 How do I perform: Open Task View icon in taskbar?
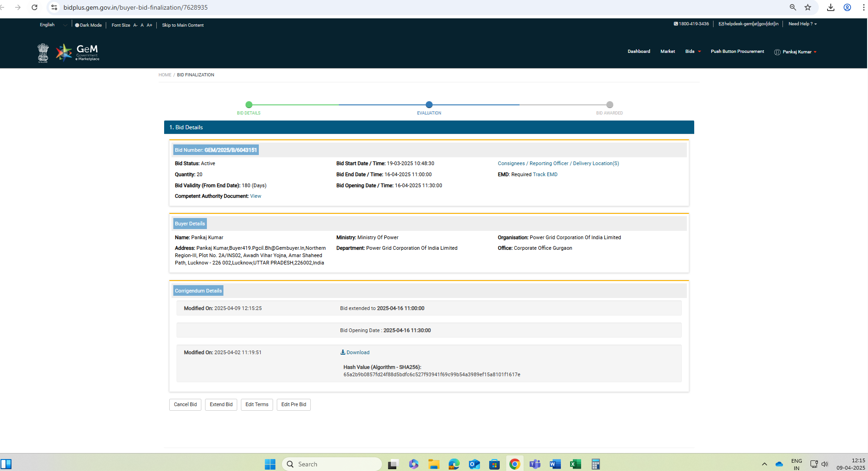coord(393,464)
